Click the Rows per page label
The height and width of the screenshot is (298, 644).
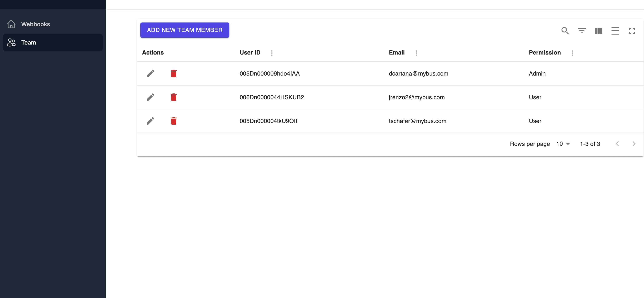(530, 144)
